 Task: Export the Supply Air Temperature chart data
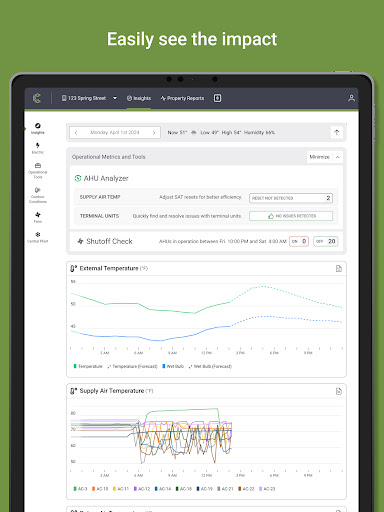coord(339,391)
